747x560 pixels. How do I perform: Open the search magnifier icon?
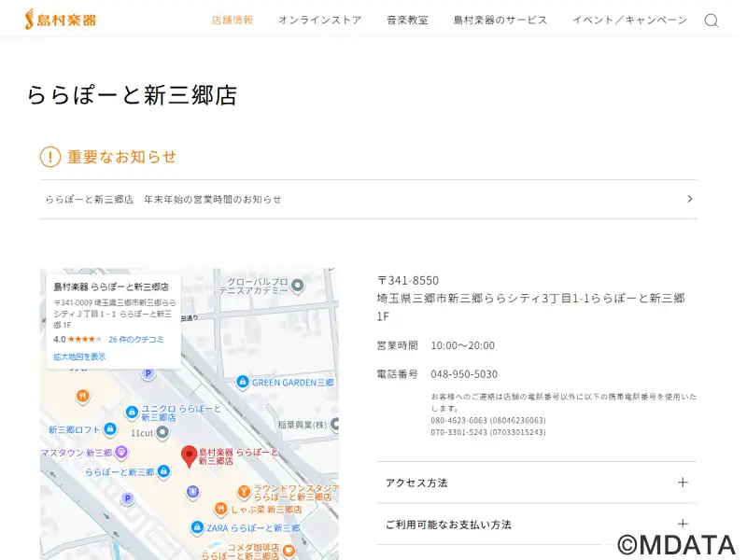point(711,21)
